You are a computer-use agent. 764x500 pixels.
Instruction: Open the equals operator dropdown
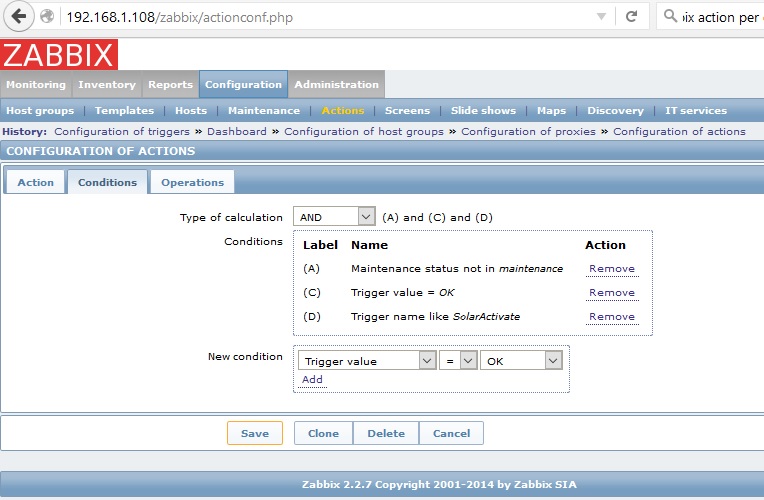[458, 361]
